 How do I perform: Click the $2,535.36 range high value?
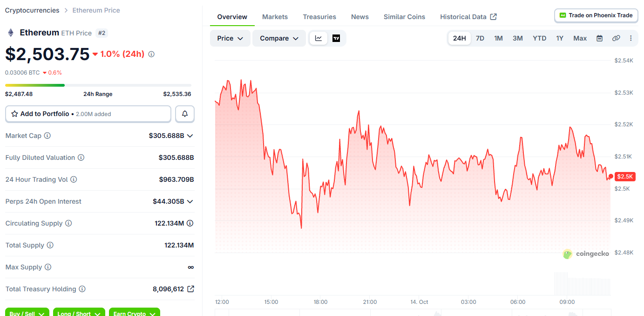pyautogui.click(x=177, y=94)
